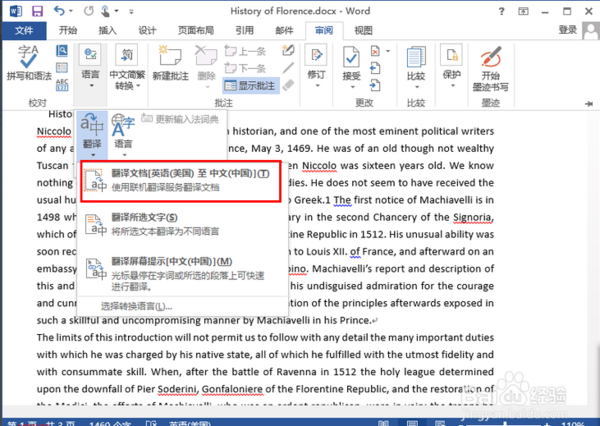Open the 文件 backstage tab
This screenshot has height=426, width=600.
click(x=24, y=30)
